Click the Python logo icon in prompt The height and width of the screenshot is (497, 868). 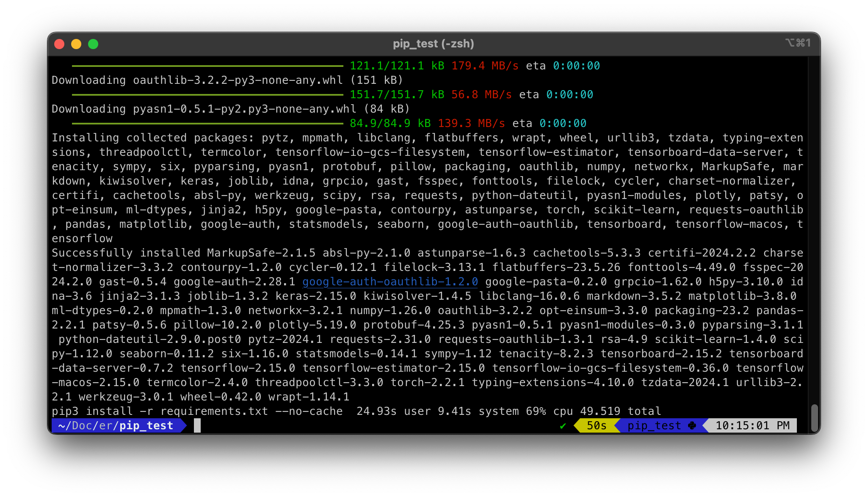pos(692,425)
